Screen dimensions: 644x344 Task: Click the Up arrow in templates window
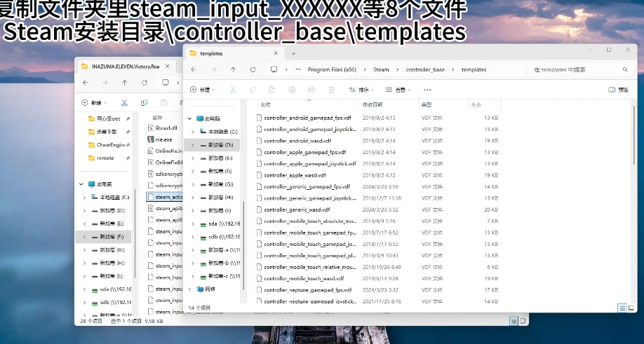pyautogui.click(x=233, y=69)
